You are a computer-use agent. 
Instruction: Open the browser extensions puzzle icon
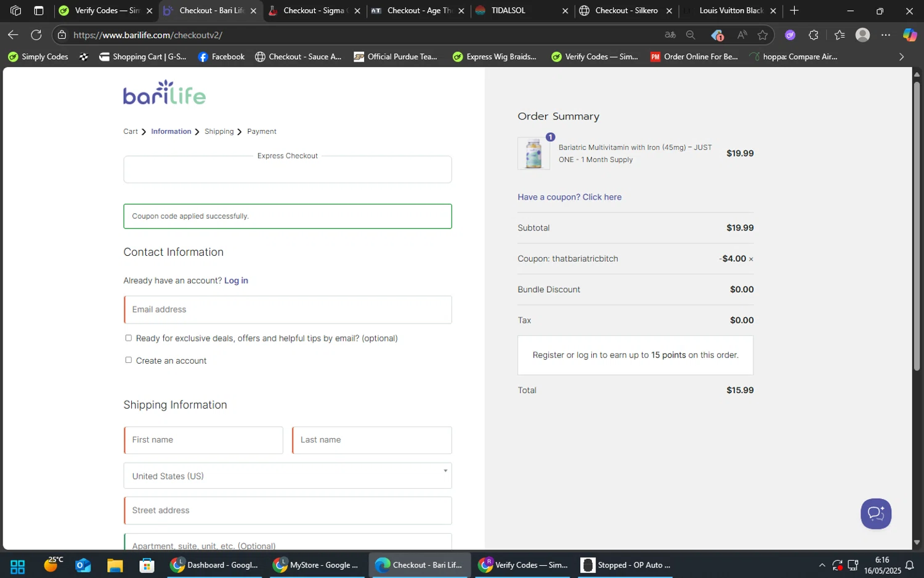[814, 35]
